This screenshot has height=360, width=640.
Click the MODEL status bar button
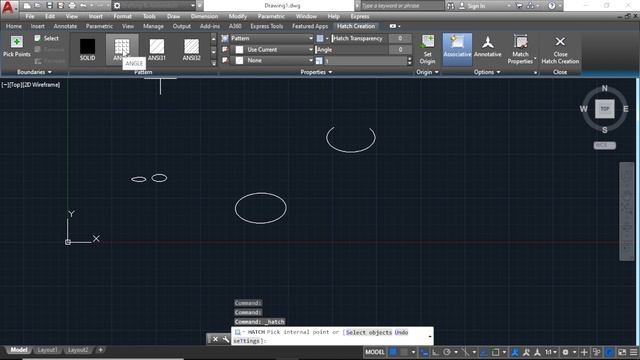coord(375,352)
